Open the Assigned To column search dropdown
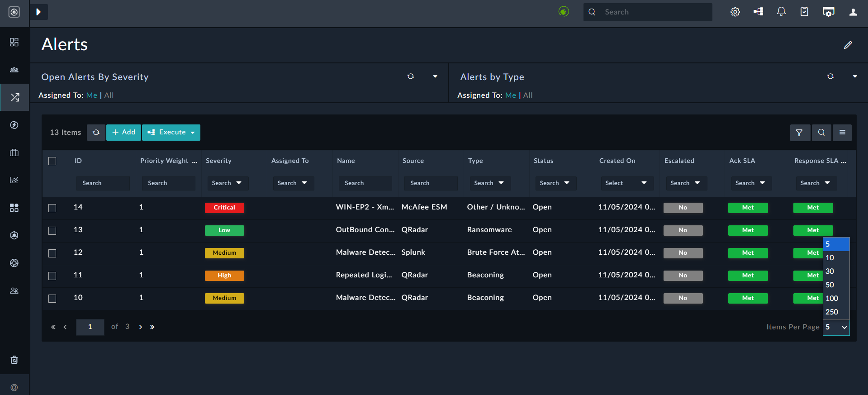Screen dimensions: 868x395 tap(293, 183)
